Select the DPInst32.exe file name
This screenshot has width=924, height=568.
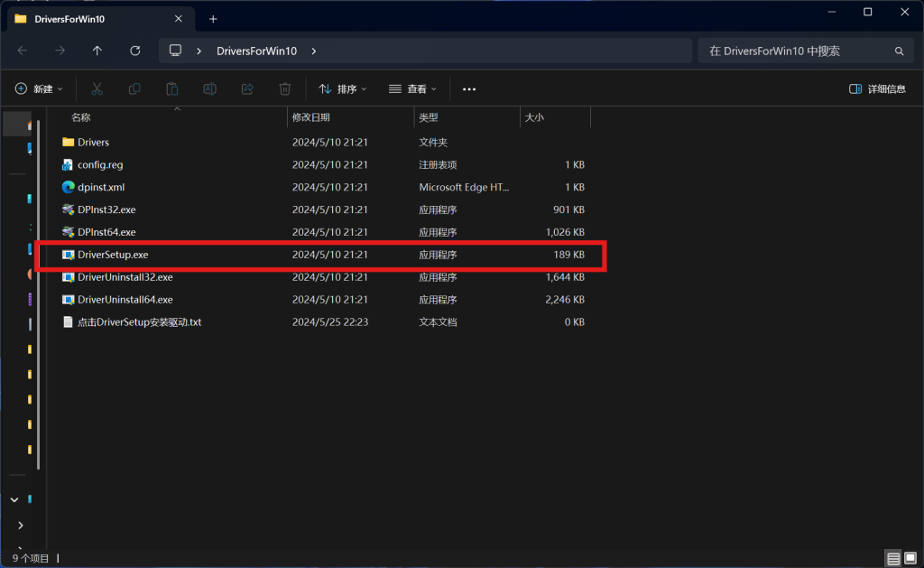106,210
